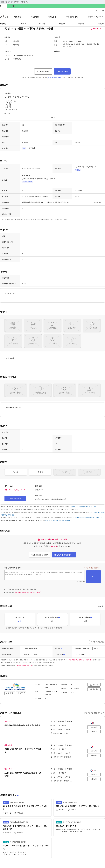This screenshot has width=105, height=868.
Task: Click 새창보기 for 오금동 2등급 와상 posting
Action: click(x=94, y=779)
